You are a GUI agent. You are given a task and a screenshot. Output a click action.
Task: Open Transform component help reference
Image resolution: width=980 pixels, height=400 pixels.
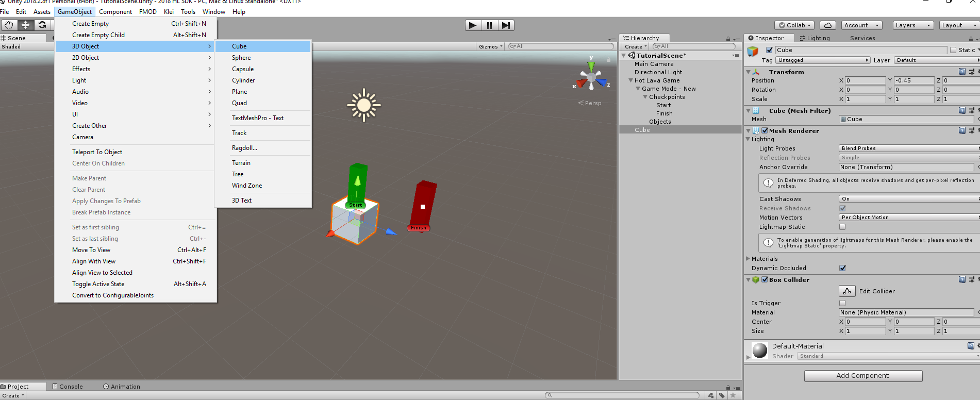[x=962, y=72]
